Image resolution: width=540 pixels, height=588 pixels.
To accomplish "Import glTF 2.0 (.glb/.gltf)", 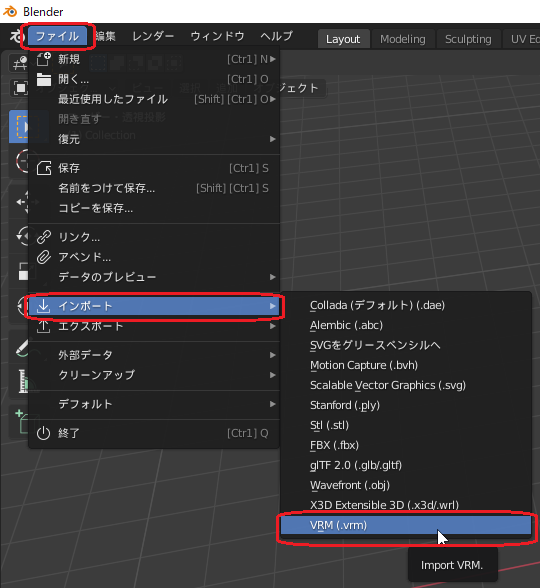I will 406,465.
